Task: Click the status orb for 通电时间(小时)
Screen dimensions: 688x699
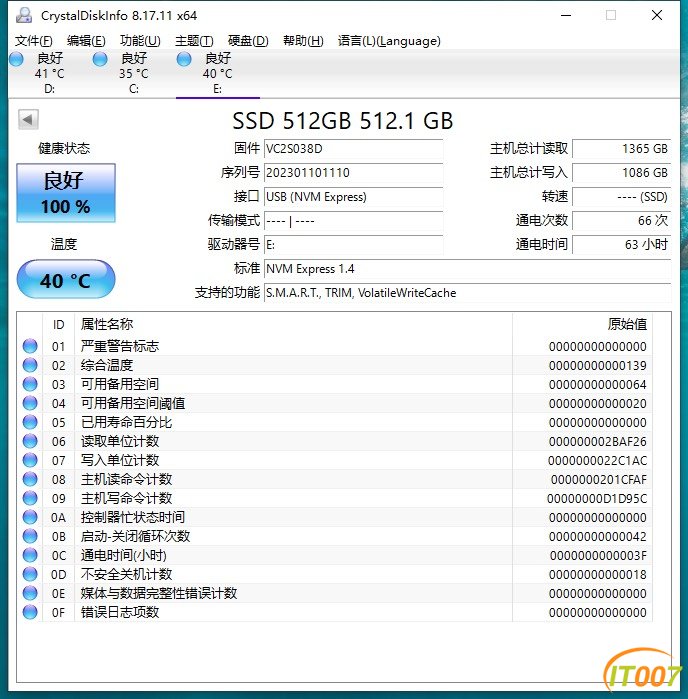Action: (30, 555)
